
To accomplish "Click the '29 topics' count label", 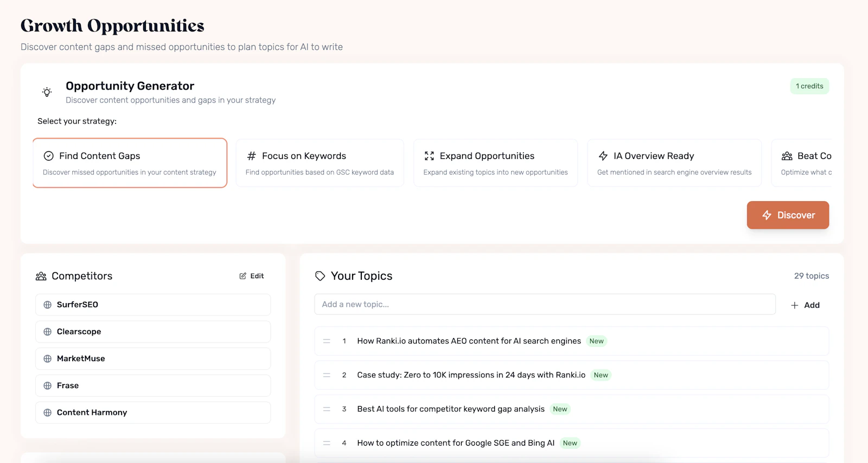I will click(812, 276).
